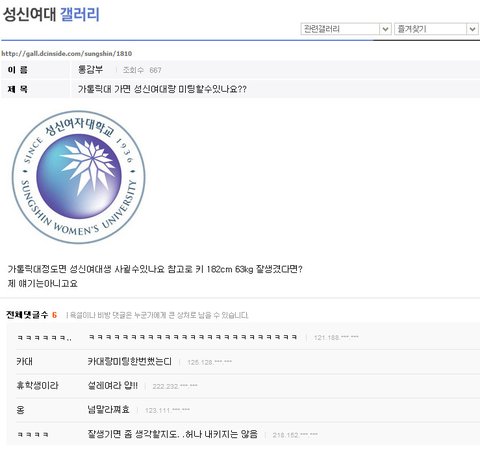Click the IP 121.188 on first comment
Image resolution: width=480 pixels, height=453 pixels.
click(x=336, y=338)
